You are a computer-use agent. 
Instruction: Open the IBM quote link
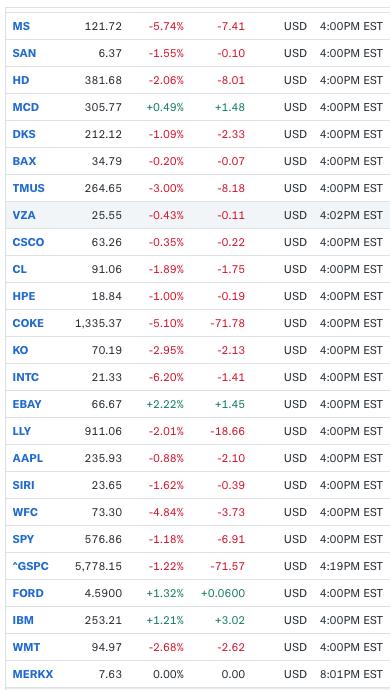point(23,620)
